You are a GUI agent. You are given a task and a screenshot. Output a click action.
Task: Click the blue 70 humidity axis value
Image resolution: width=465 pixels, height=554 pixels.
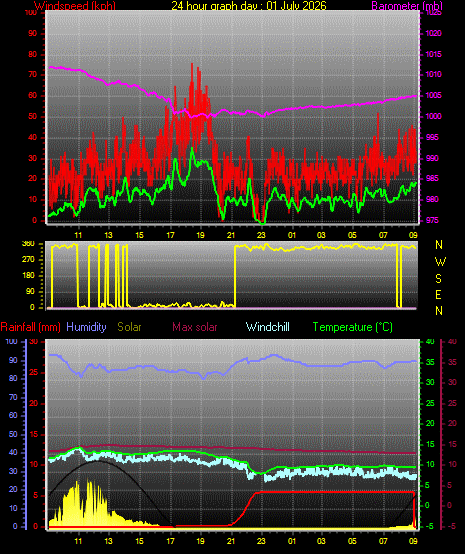pyautogui.click(x=13, y=397)
